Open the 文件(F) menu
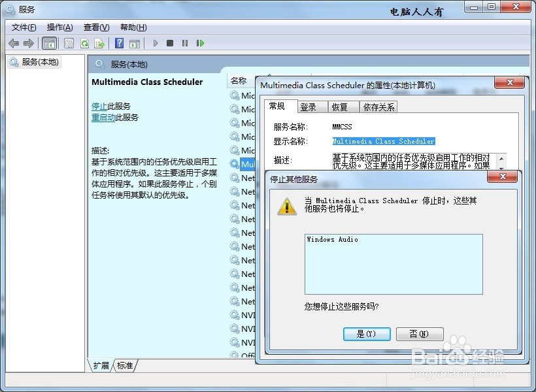 (24, 27)
